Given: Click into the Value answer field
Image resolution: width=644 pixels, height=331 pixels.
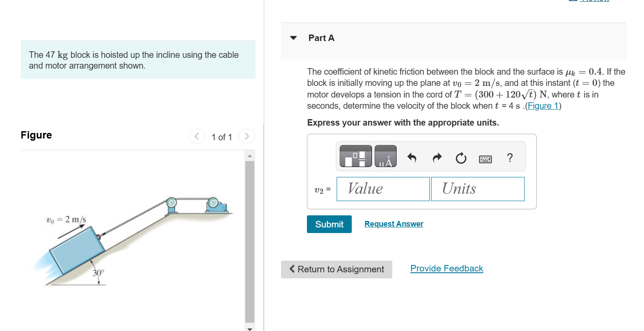Looking at the screenshot, I should coord(383,189).
